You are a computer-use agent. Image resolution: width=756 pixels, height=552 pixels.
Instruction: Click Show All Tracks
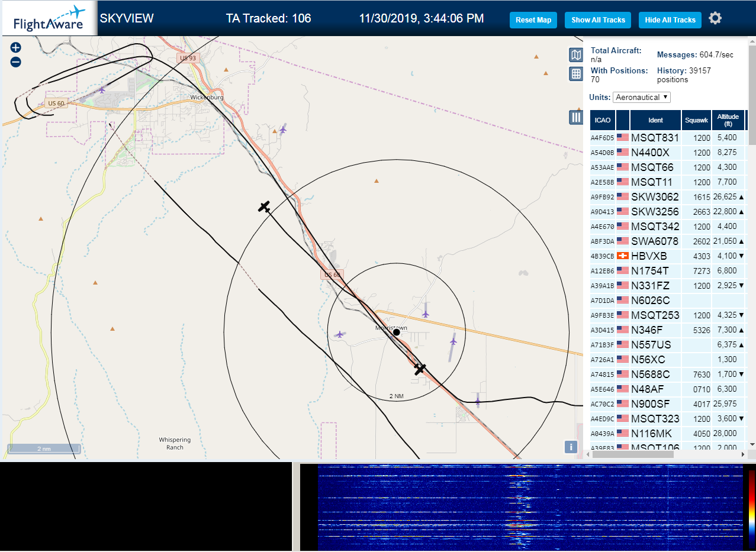tap(598, 20)
